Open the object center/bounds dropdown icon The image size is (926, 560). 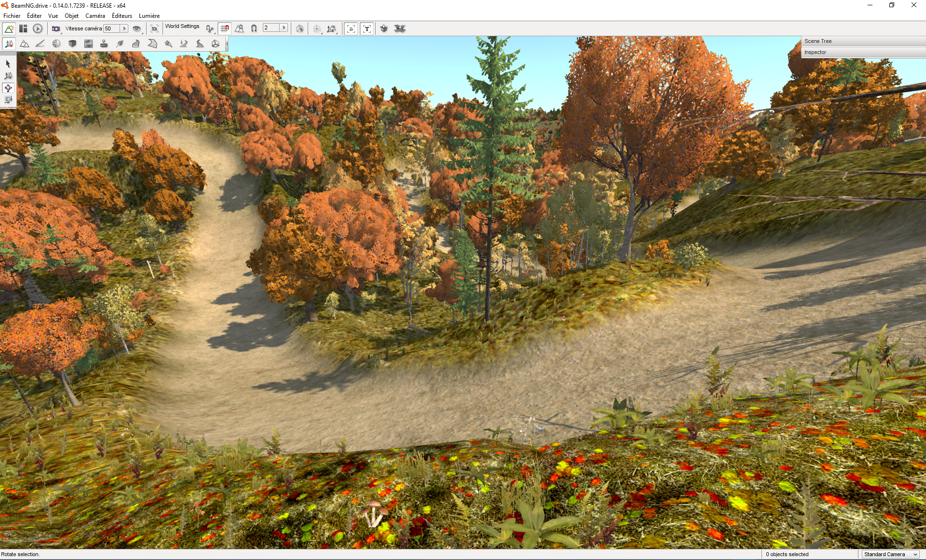317,29
